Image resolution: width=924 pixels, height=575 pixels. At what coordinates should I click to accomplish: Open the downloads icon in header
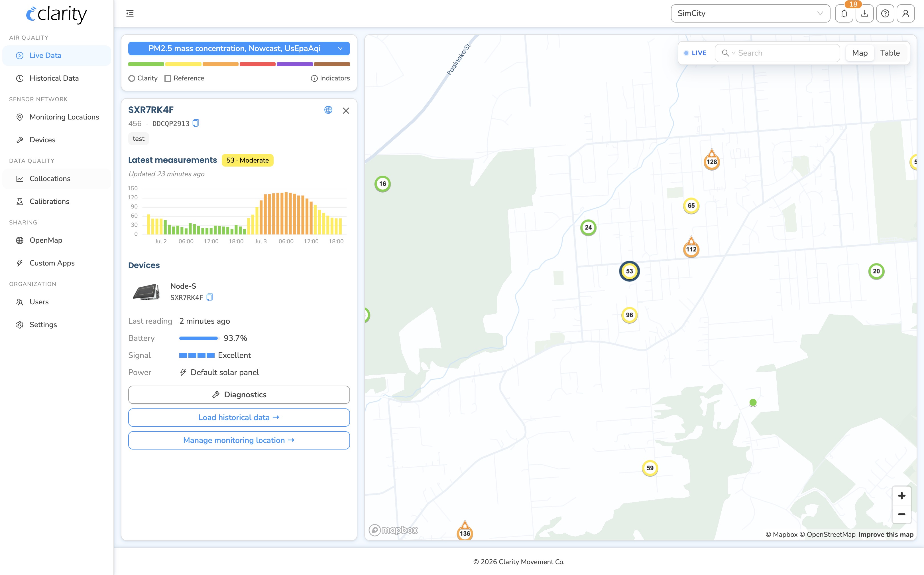(x=864, y=14)
